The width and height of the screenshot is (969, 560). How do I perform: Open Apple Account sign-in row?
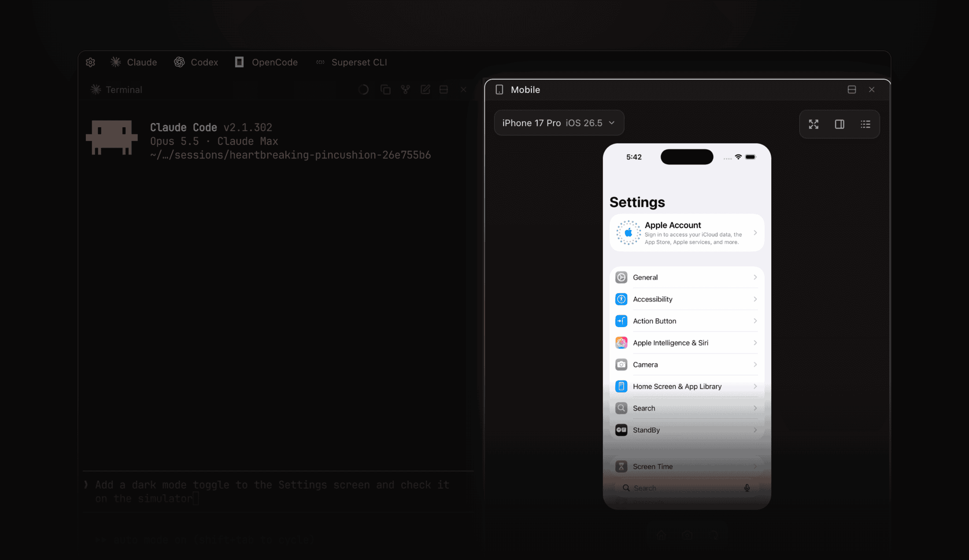[x=687, y=233]
